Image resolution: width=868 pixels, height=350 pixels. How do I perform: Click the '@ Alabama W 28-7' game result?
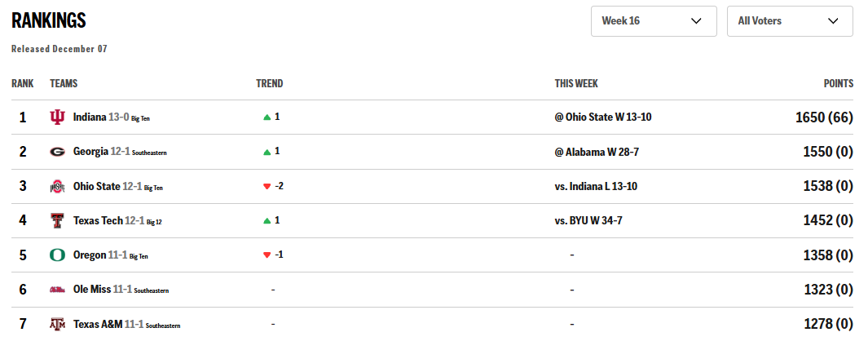coord(595,152)
